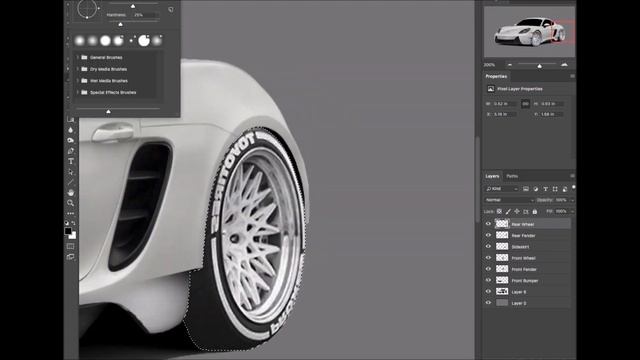The image size is (640, 360).
Task: Select the Gradient tool above Blur tool
Action: click(x=71, y=119)
